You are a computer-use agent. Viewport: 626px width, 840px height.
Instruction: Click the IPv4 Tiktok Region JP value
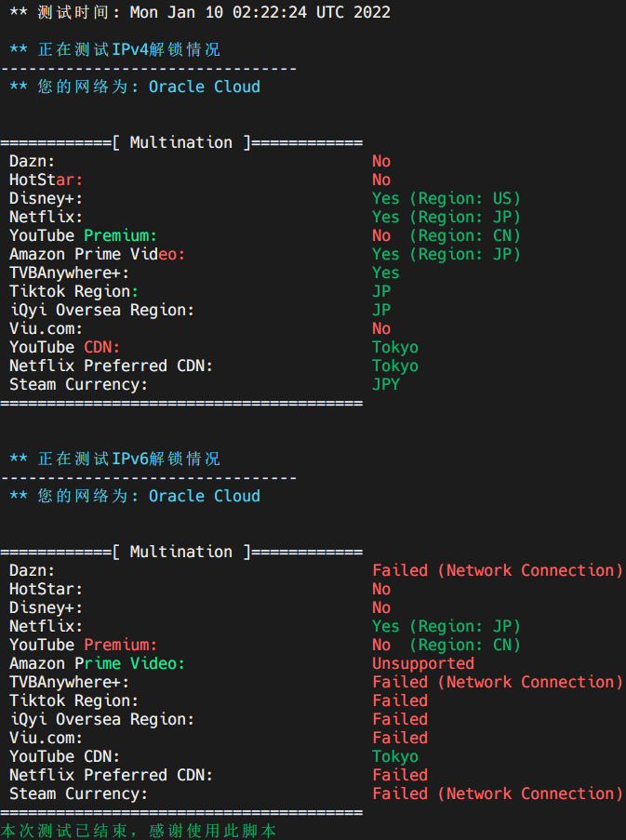click(381, 291)
